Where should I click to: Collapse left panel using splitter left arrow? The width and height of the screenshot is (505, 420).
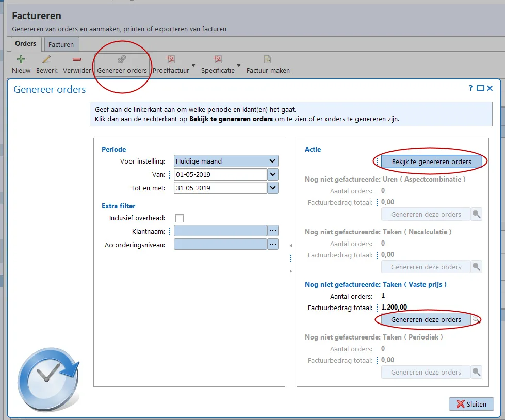[291, 246]
